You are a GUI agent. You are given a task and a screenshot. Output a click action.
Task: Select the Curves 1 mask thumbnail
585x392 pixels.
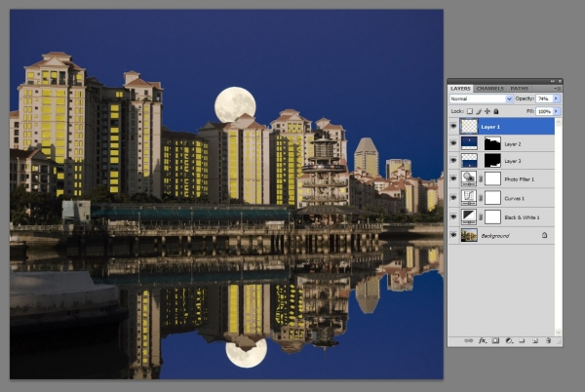pyautogui.click(x=492, y=198)
